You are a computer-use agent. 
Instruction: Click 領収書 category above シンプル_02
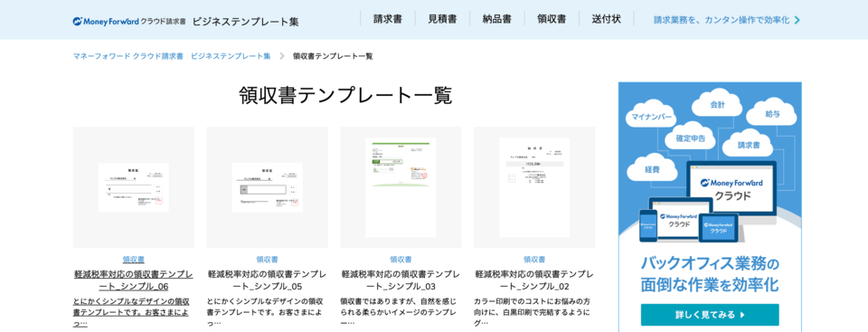[x=534, y=260]
